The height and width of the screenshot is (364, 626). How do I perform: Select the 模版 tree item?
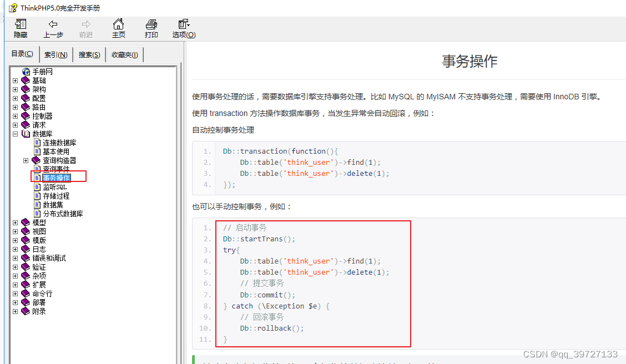pos(39,240)
